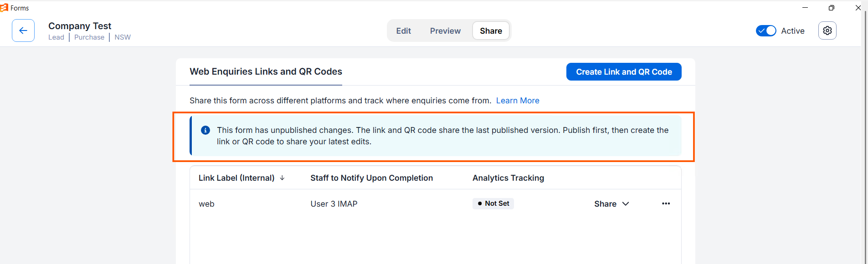Minimize the Forms window
This screenshot has height=264, width=868.
pyautogui.click(x=805, y=8)
